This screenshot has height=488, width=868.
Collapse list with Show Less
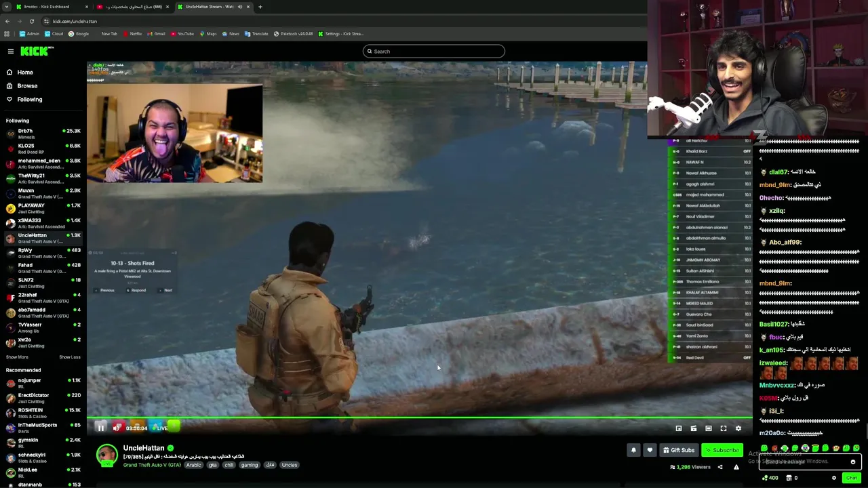click(70, 357)
